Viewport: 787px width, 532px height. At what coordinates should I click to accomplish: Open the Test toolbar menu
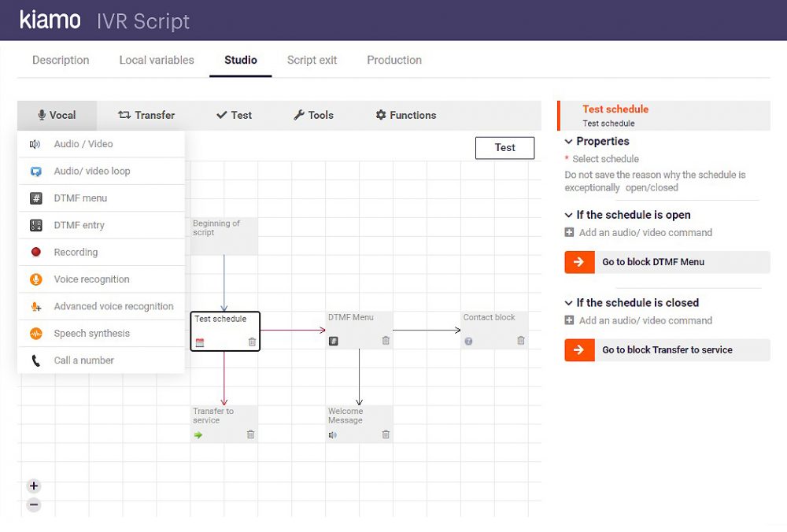point(234,116)
